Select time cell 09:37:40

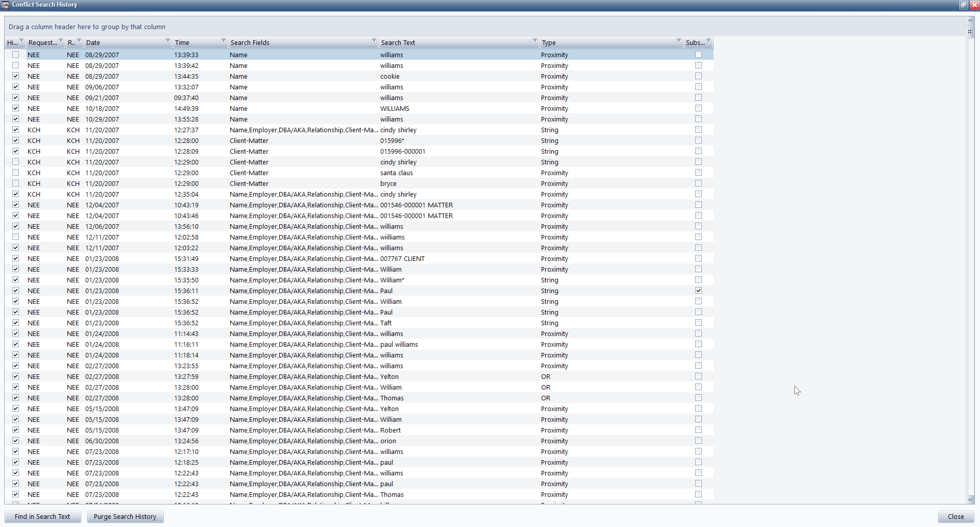(x=186, y=98)
